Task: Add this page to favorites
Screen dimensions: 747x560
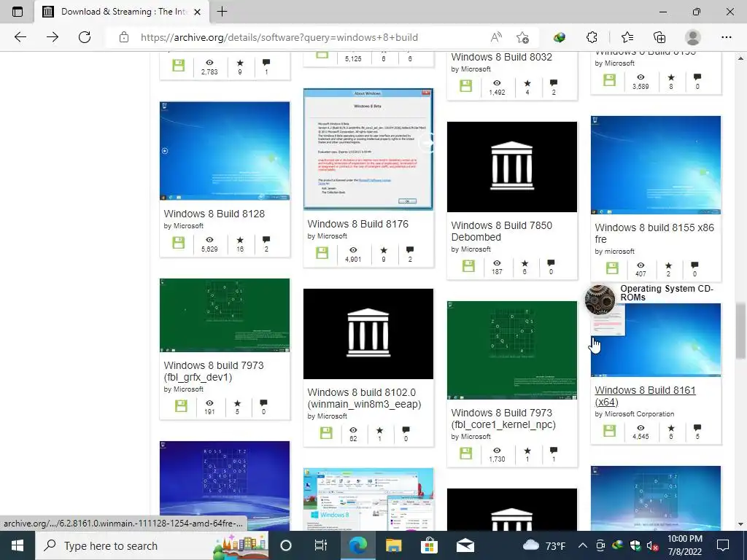Action: [522, 37]
